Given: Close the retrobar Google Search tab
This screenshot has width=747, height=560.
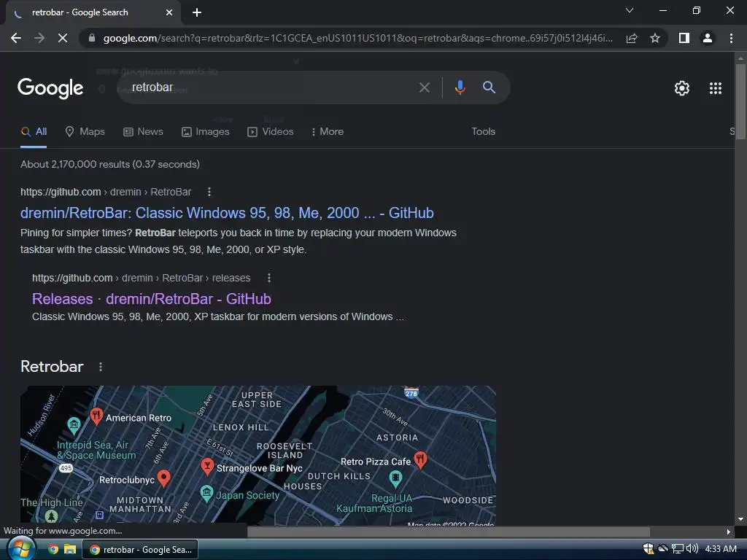Looking at the screenshot, I should click(x=169, y=13).
